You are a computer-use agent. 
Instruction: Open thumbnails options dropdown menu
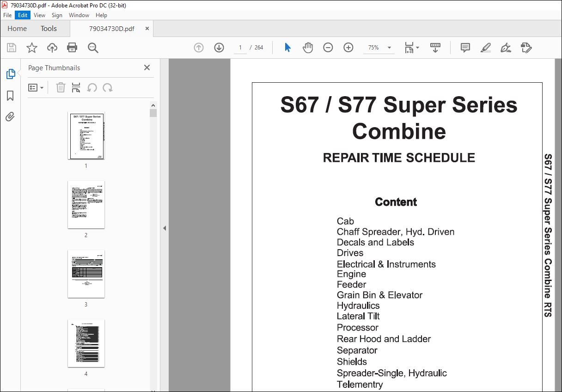click(36, 87)
